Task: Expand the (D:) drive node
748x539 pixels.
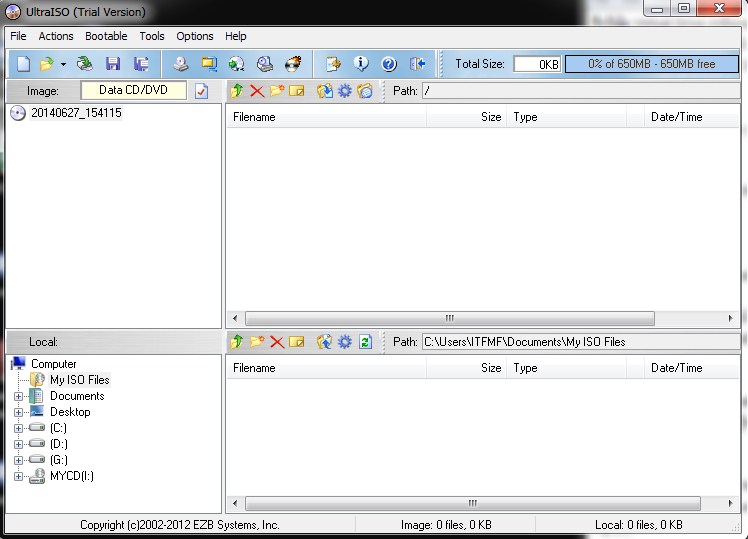Action: click(x=18, y=444)
